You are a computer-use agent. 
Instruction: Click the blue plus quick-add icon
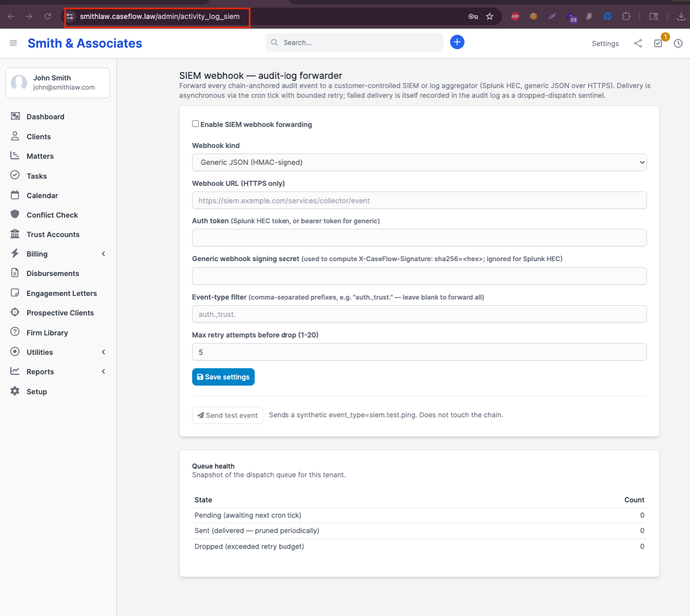coord(457,42)
